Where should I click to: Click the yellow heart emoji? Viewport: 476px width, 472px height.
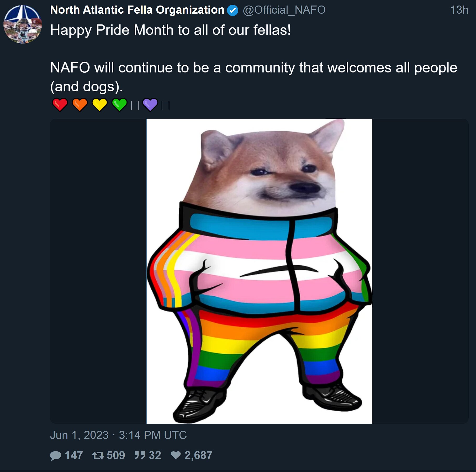coord(100,105)
